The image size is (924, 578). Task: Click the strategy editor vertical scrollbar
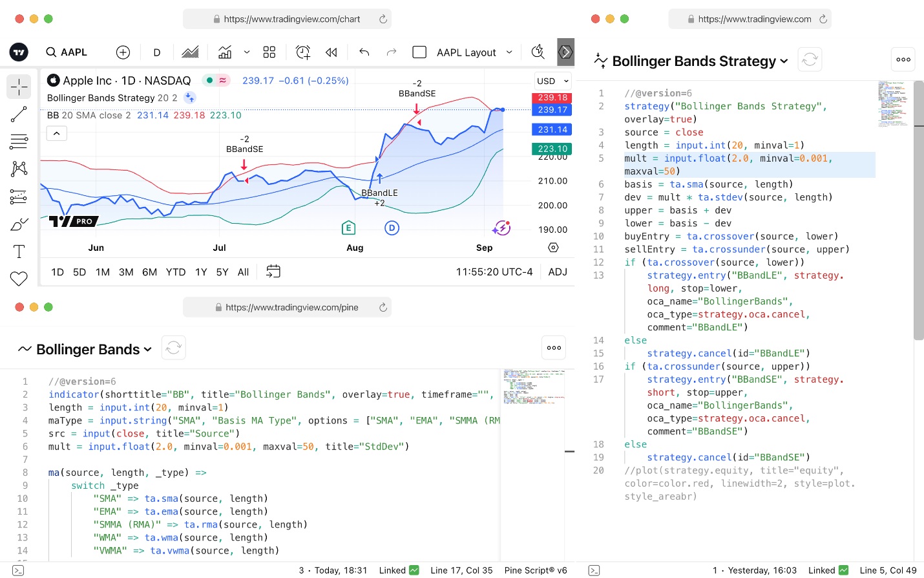click(919, 210)
